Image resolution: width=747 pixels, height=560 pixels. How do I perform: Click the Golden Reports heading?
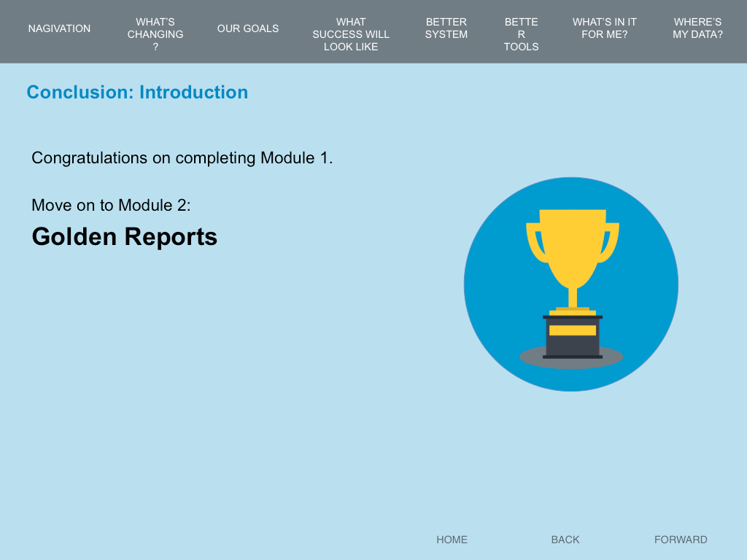pos(124,237)
